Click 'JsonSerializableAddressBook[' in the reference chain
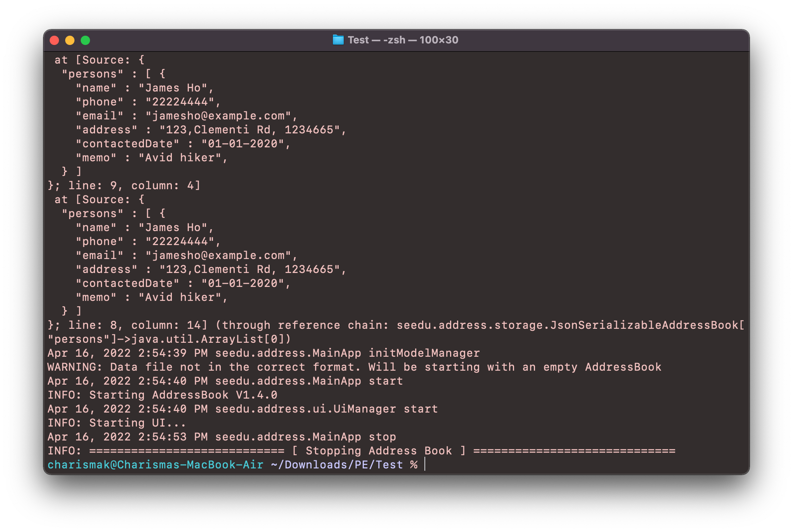This screenshot has width=793, height=532. 647,325
